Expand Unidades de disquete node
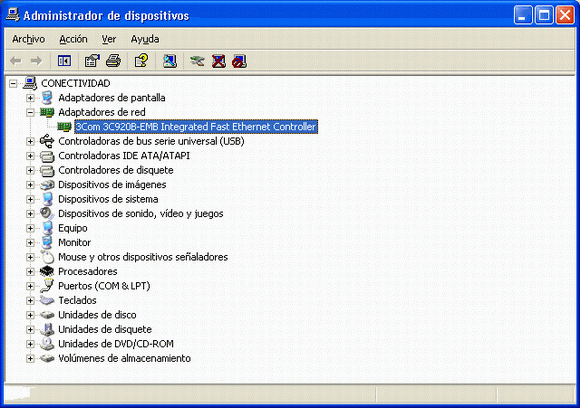The width and height of the screenshot is (580, 408). tap(30, 330)
